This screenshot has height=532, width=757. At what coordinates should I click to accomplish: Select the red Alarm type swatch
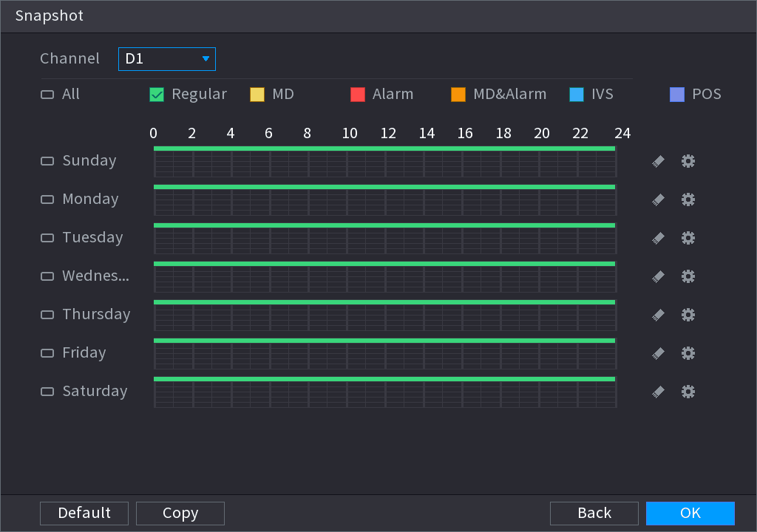[x=358, y=95]
